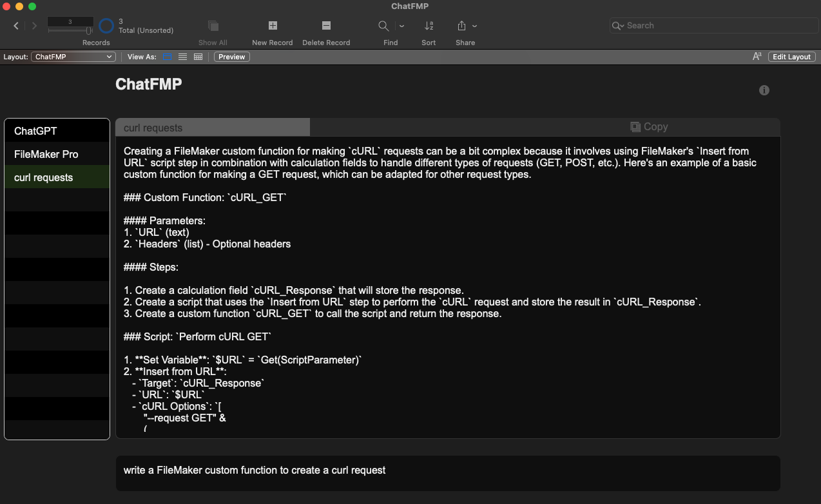821x504 pixels.
Task: Switch to Form view
Action: tap(167, 57)
